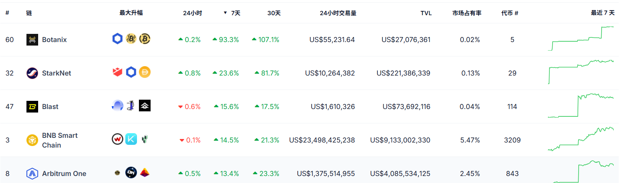
Task: Sort by the 市场占有率 column header
Action: pos(467,13)
